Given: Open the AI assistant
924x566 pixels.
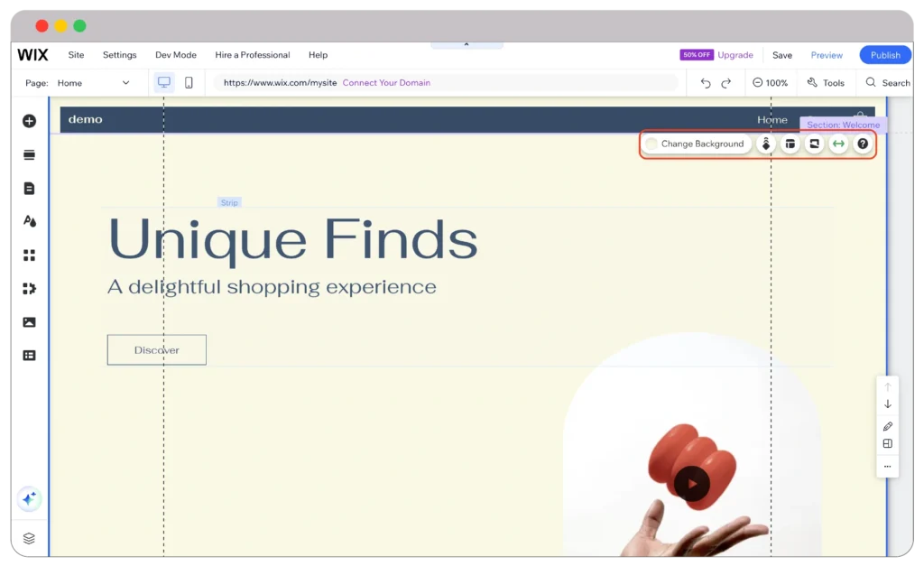Looking at the screenshot, I should 29,498.
